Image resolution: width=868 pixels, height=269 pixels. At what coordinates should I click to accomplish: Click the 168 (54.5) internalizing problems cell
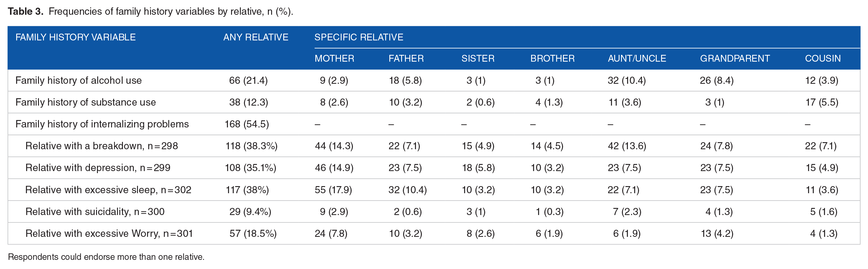point(247,124)
